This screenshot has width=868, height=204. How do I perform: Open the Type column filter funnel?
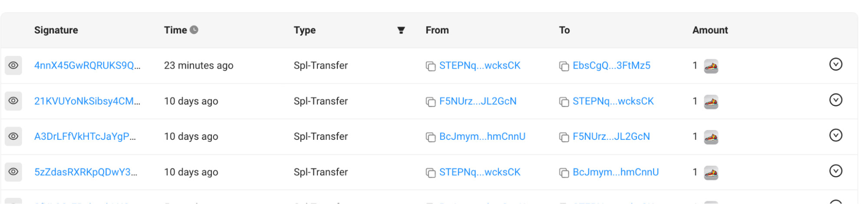(401, 30)
